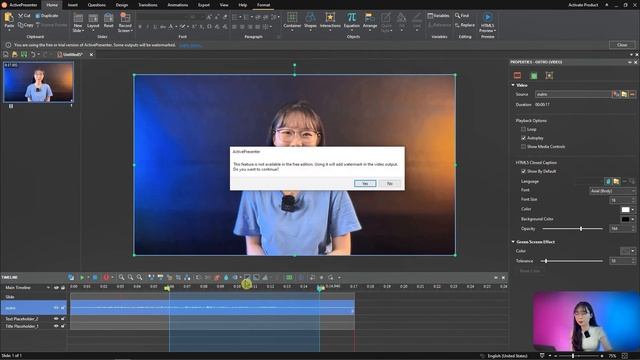The height and width of the screenshot is (360, 640).
Task: Click the first zoom magnifier in timeline toolbar
Action: (x=121, y=278)
